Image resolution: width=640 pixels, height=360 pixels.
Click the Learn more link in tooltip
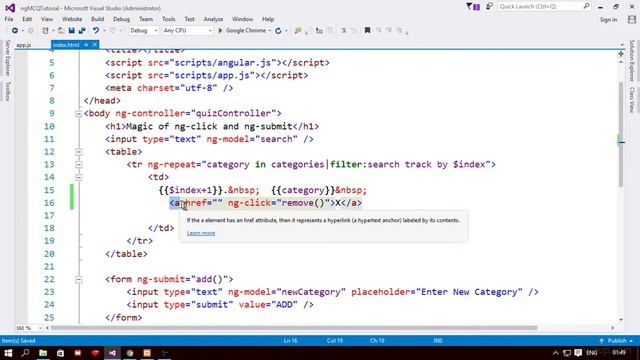201,233
